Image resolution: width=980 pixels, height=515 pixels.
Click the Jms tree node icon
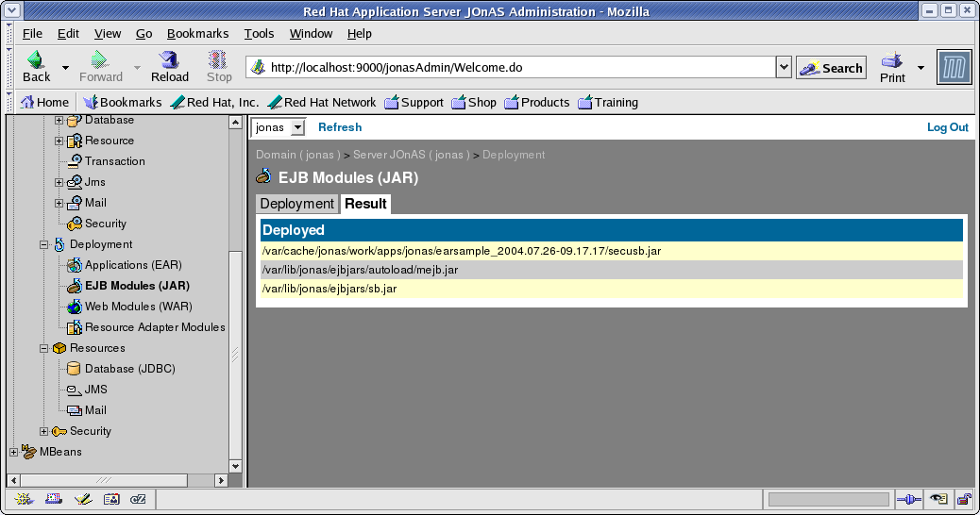click(75, 182)
